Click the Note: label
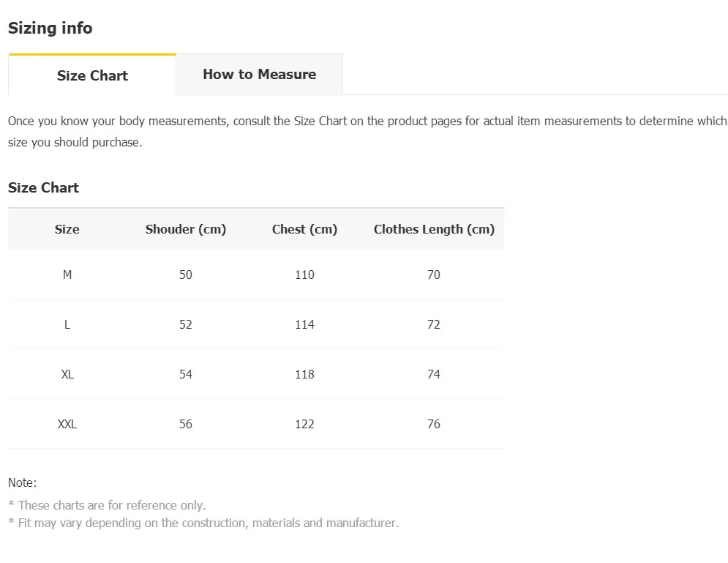 [x=22, y=482]
